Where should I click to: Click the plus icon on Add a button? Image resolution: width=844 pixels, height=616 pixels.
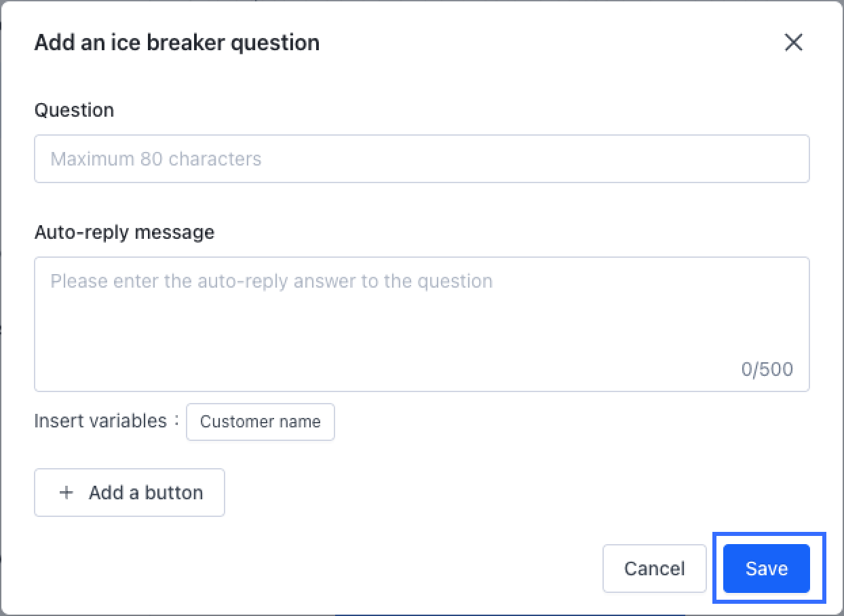66,493
